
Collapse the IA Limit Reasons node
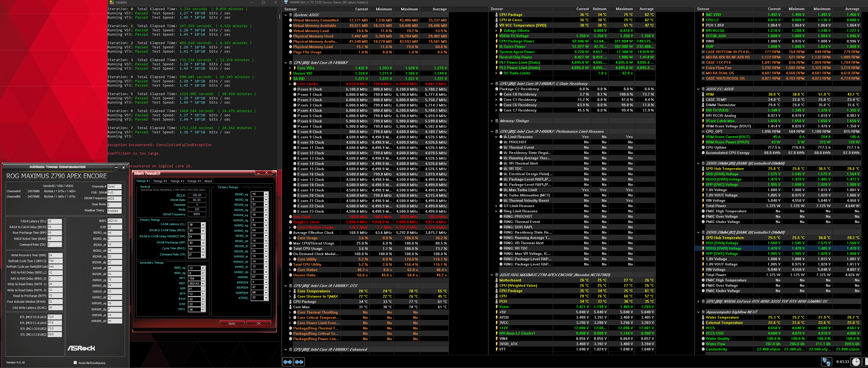496,137
